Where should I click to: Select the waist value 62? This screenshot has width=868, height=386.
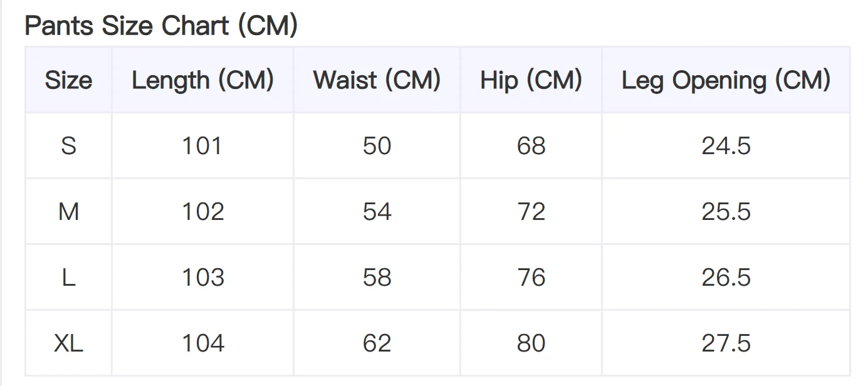[x=377, y=343]
